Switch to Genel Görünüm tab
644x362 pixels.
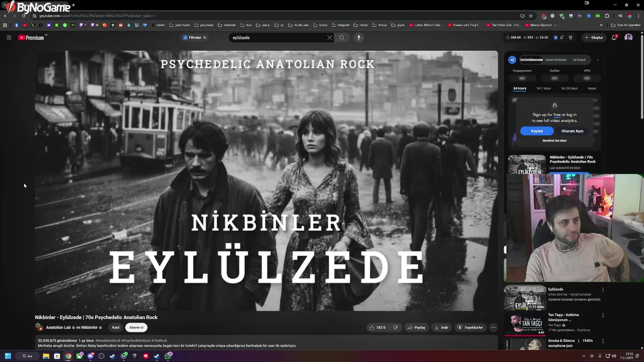556,60
